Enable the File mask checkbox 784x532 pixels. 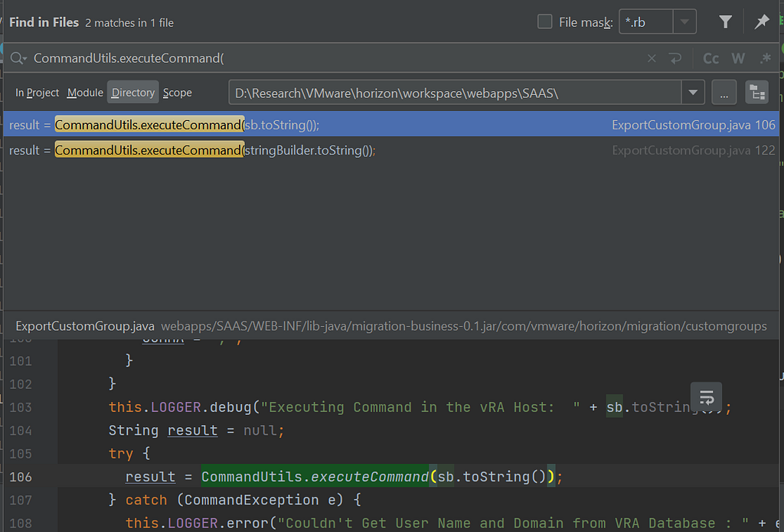544,22
